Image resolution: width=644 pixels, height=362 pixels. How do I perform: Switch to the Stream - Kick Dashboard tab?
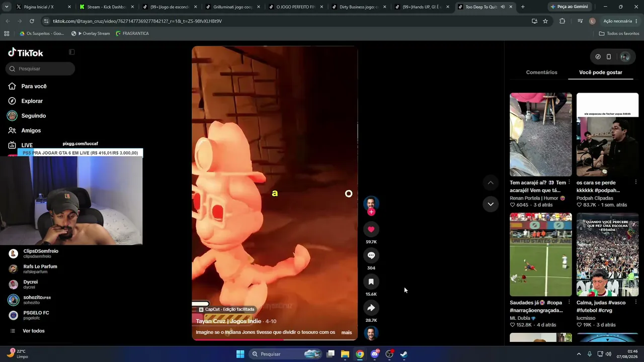click(x=107, y=7)
